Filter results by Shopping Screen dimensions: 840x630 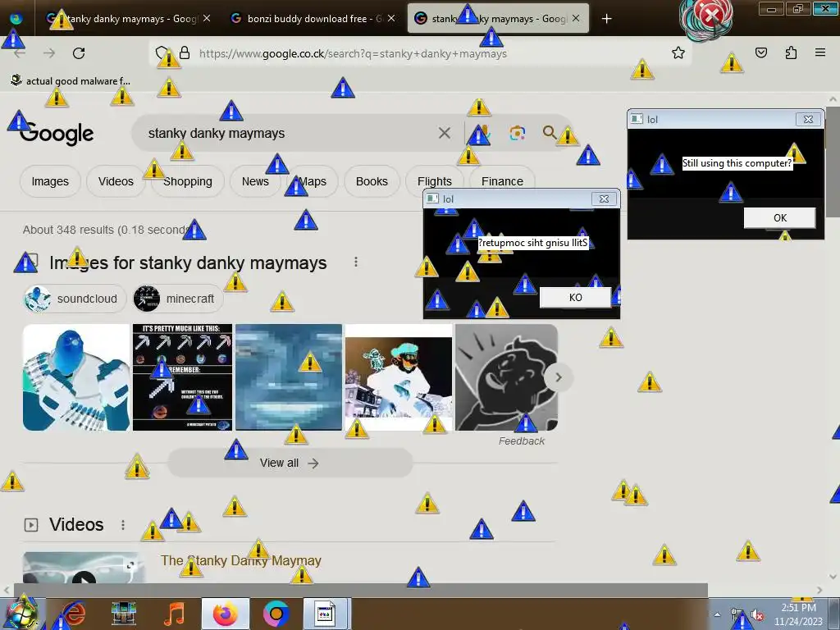[x=188, y=181]
